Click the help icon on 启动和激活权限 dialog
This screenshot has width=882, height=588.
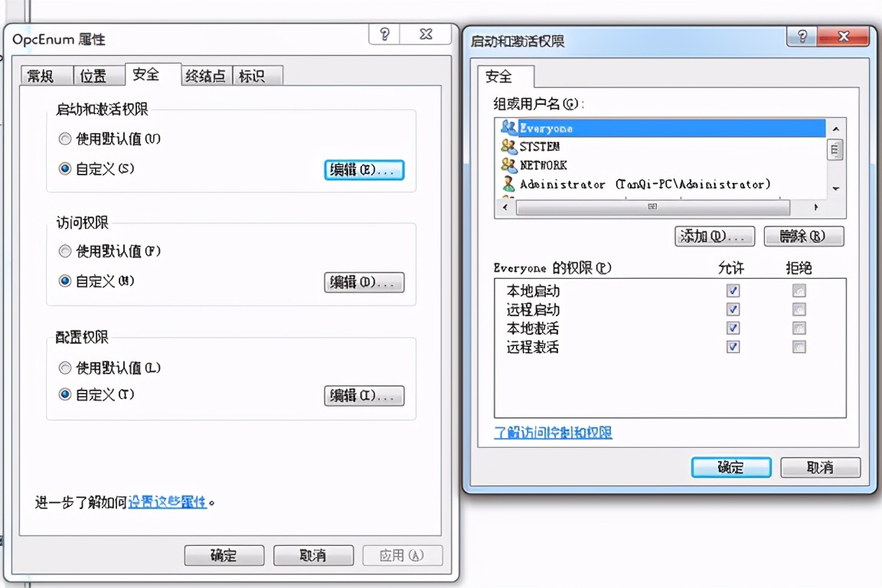coord(801,36)
